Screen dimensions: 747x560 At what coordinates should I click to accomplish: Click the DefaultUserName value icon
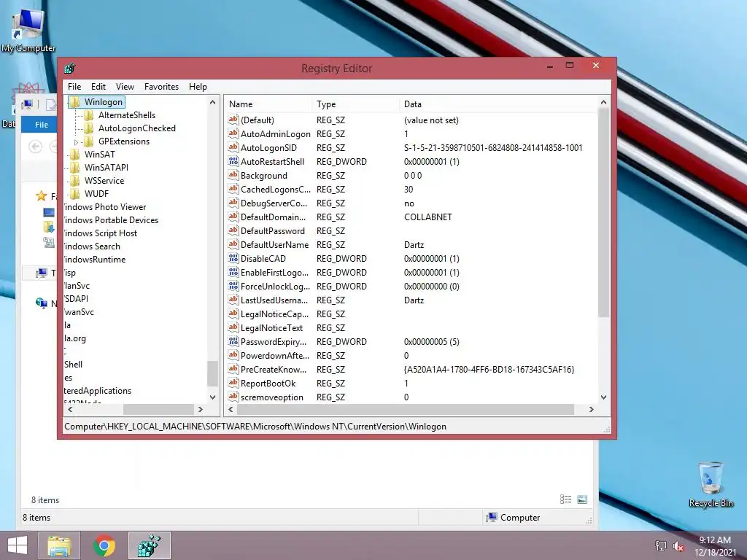[x=233, y=244]
